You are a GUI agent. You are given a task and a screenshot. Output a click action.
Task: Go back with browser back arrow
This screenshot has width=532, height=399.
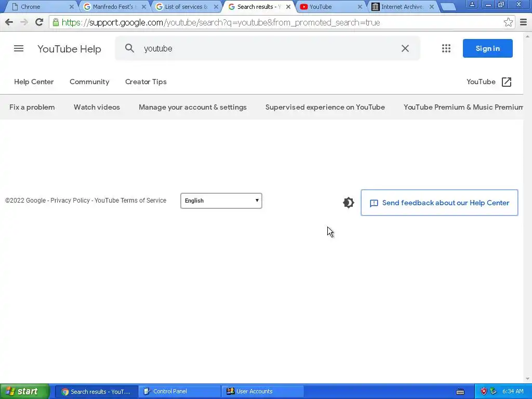(x=9, y=22)
